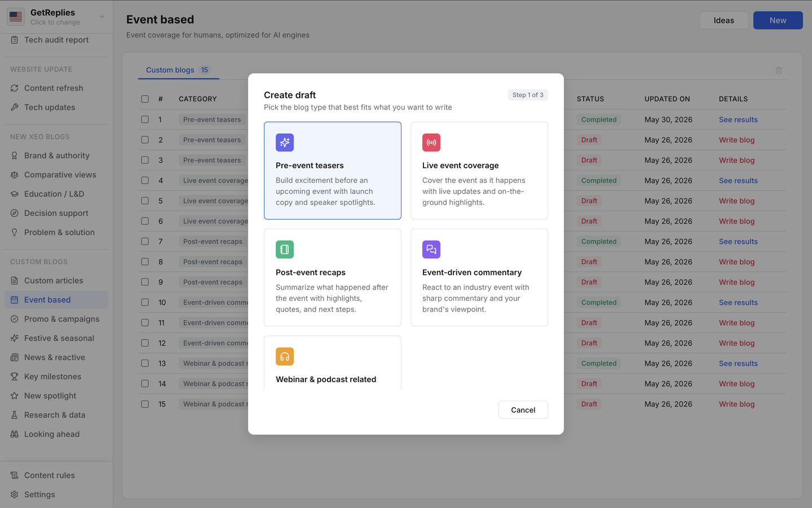
Task: Check the checkbox for row 15
Action: [145, 404]
